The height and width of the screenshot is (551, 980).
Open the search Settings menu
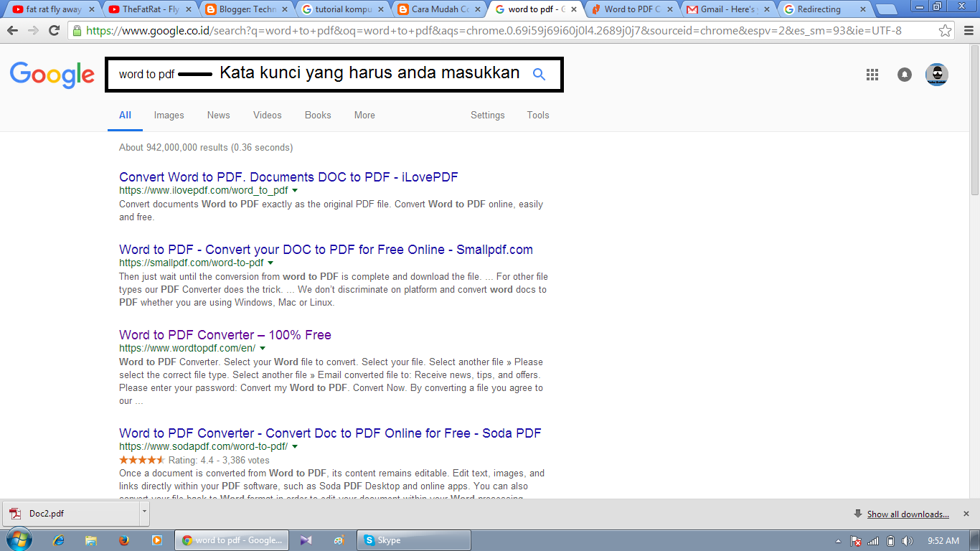[488, 116]
